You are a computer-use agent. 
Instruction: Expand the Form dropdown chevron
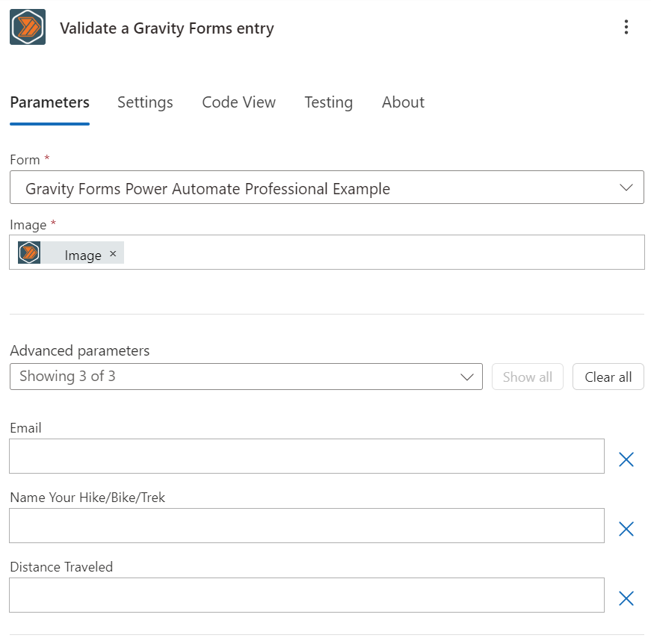point(626,188)
